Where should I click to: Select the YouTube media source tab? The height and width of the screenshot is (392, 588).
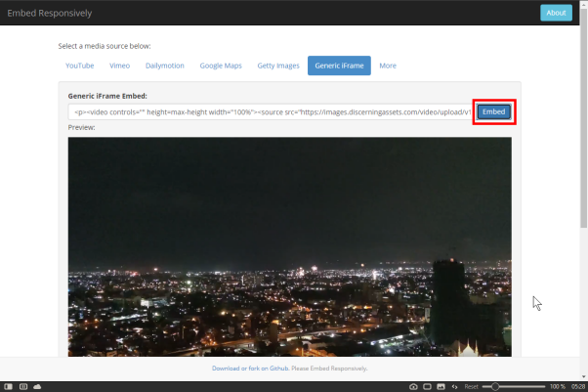(79, 65)
